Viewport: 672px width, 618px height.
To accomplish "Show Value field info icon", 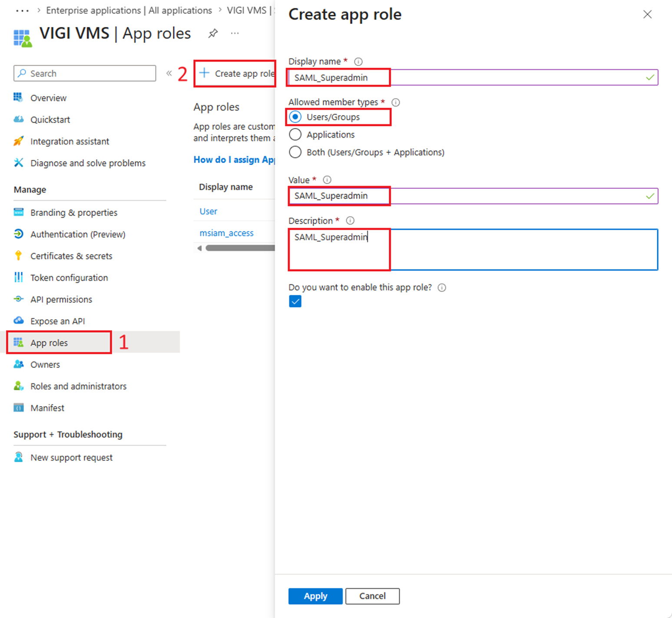I will tap(327, 180).
